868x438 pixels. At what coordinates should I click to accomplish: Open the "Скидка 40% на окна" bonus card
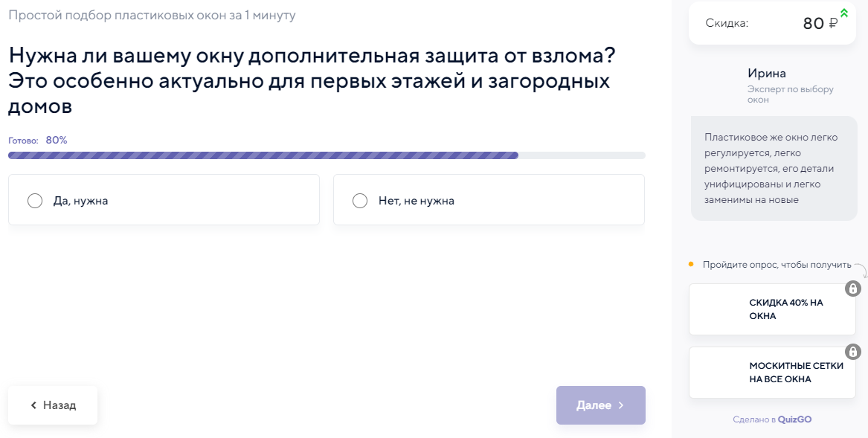click(772, 309)
